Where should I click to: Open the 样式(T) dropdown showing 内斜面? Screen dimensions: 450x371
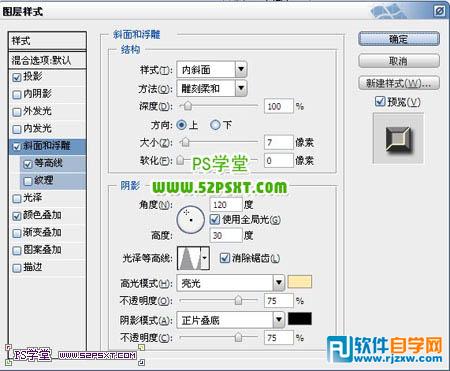(212, 70)
